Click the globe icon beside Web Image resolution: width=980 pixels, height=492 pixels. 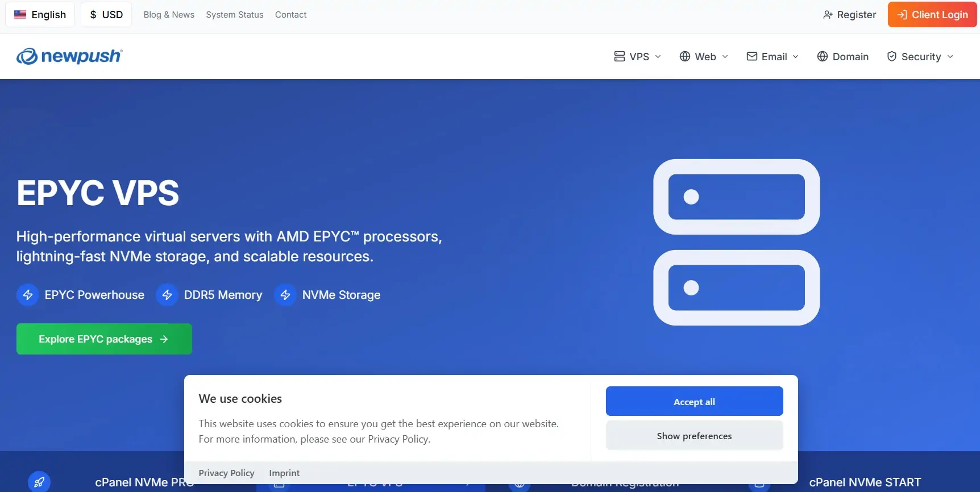[685, 56]
